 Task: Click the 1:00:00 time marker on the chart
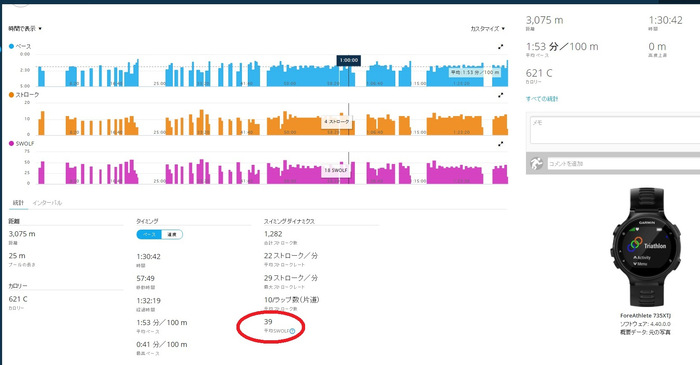tap(349, 60)
